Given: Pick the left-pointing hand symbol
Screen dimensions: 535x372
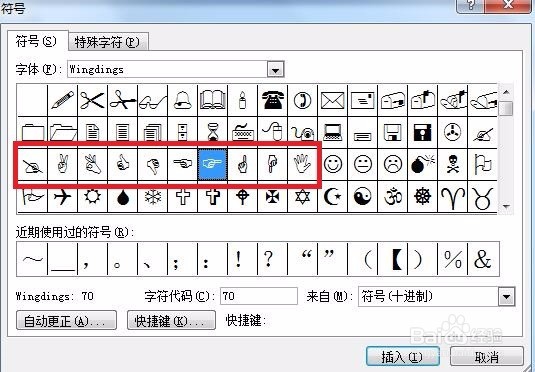Looking at the screenshot, I should 183,164.
